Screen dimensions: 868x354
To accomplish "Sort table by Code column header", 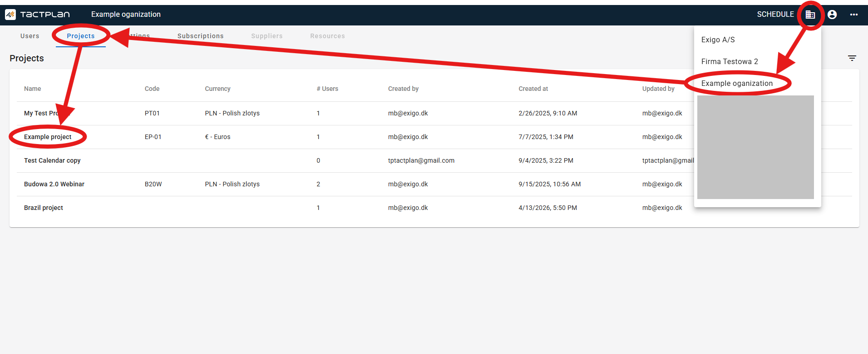I will point(152,89).
